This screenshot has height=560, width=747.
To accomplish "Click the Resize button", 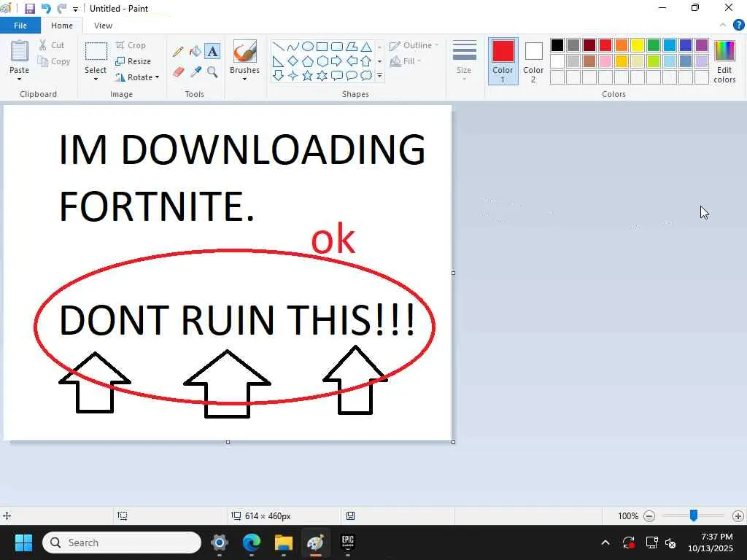I will click(133, 61).
